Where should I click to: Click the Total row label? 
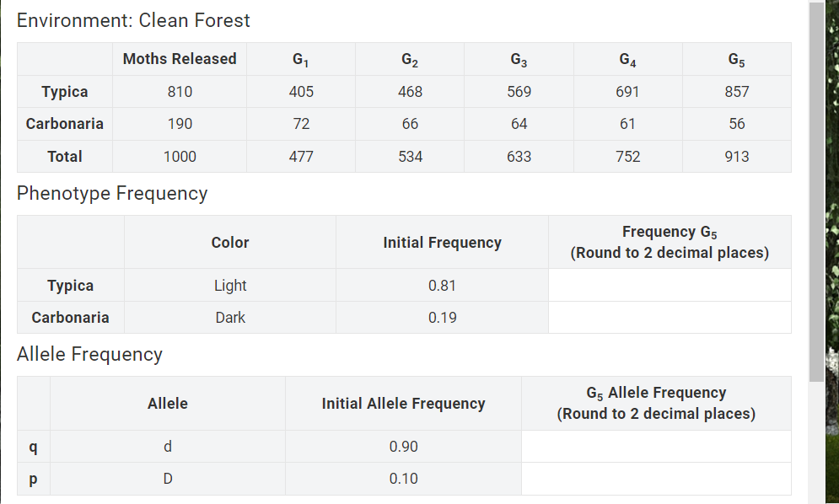coord(64,156)
